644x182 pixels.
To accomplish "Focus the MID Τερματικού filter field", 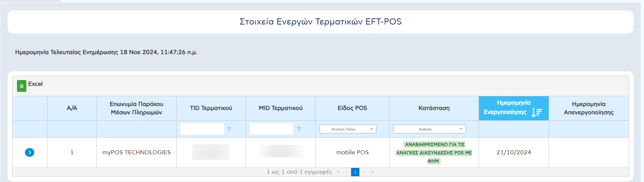I will pos(272,129).
